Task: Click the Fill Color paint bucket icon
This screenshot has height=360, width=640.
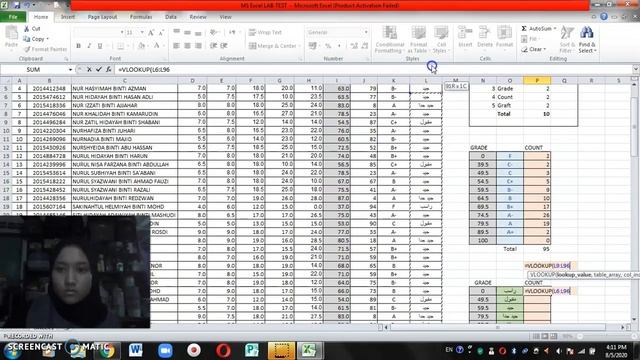Action: [141, 46]
